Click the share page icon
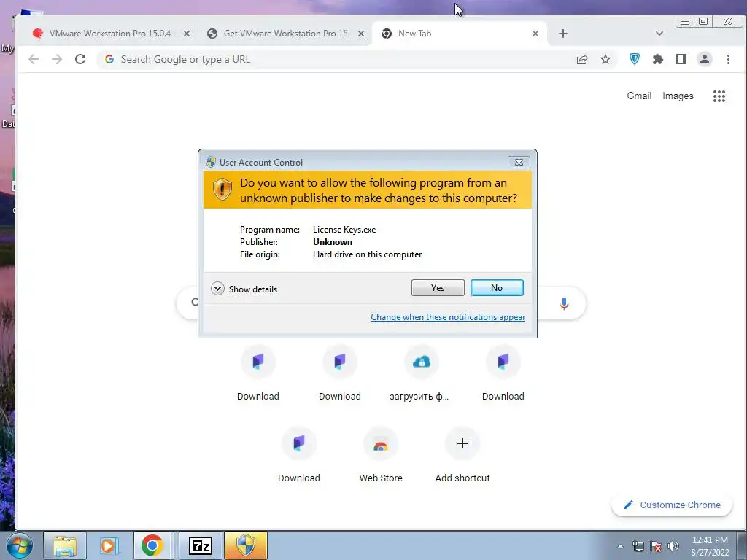747x560 pixels. pyautogui.click(x=582, y=60)
